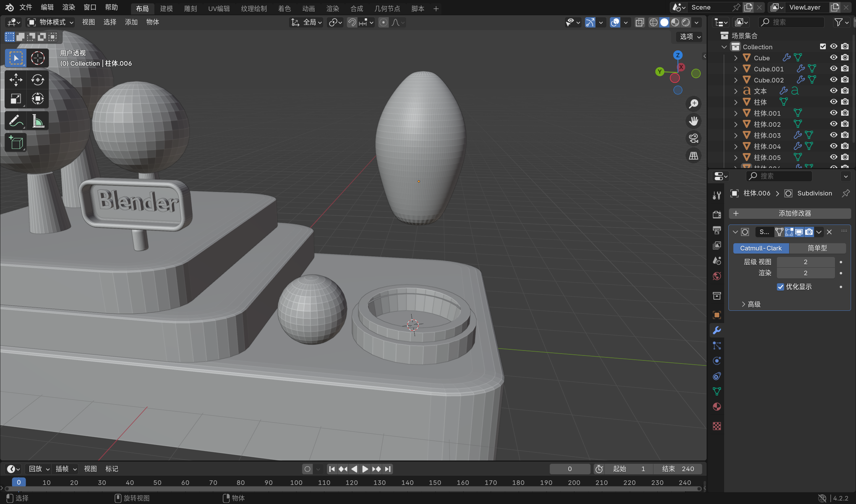Switch to the UV编辑 workspace tab
The image size is (856, 504).
[219, 8]
